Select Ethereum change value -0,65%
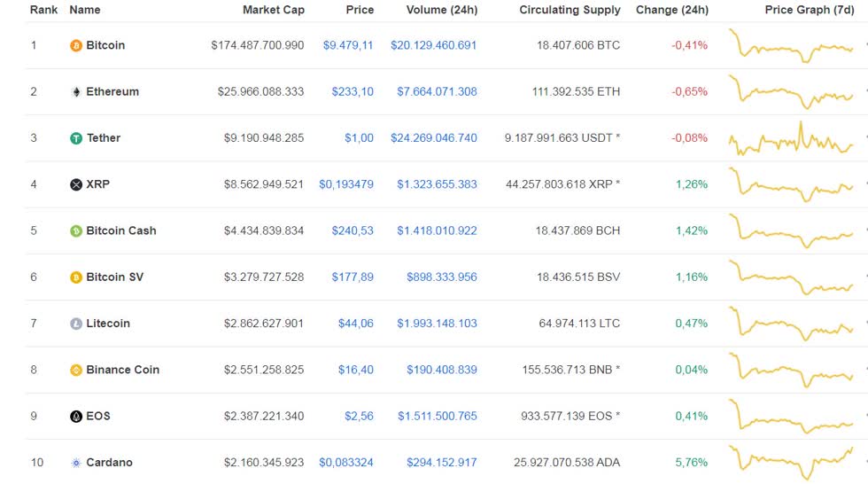This screenshot has width=868, height=484. (x=690, y=92)
